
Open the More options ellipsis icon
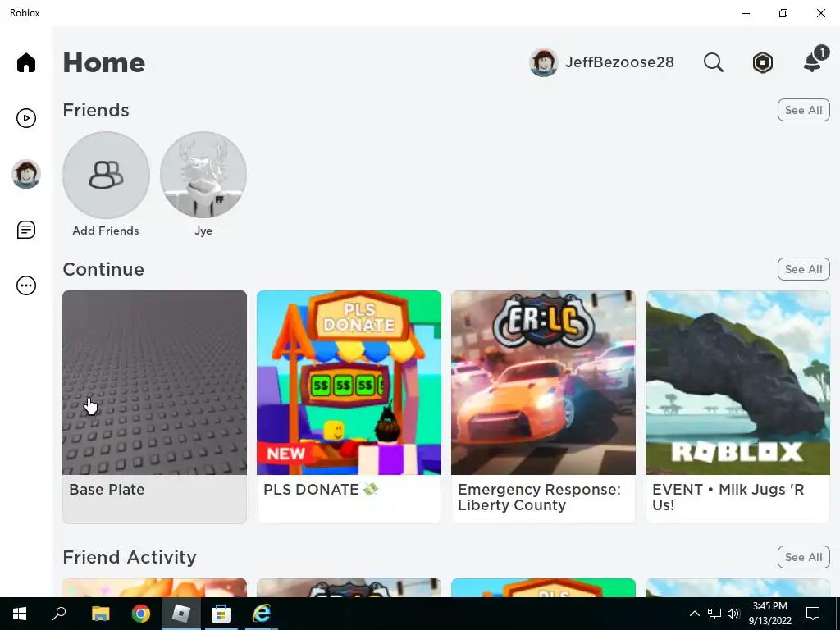[25, 285]
